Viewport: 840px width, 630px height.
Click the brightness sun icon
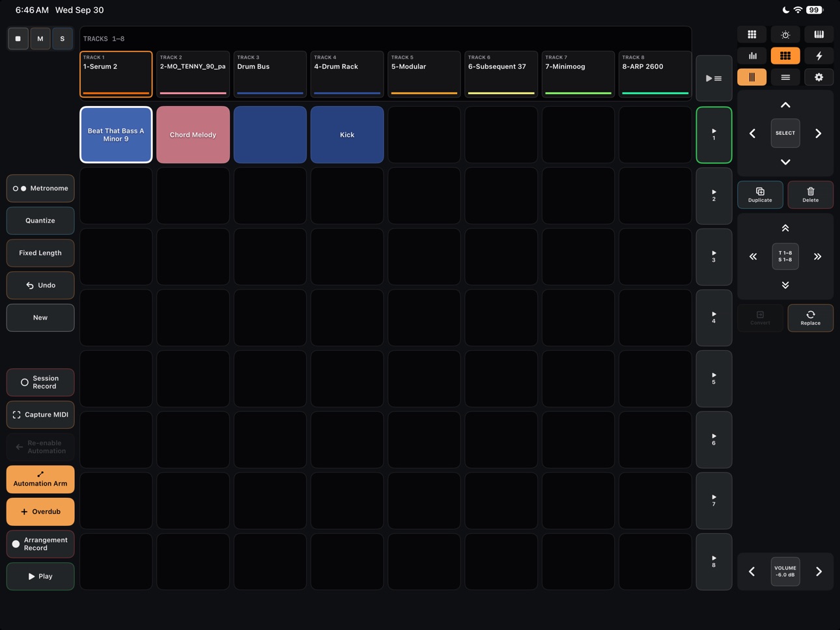point(785,34)
